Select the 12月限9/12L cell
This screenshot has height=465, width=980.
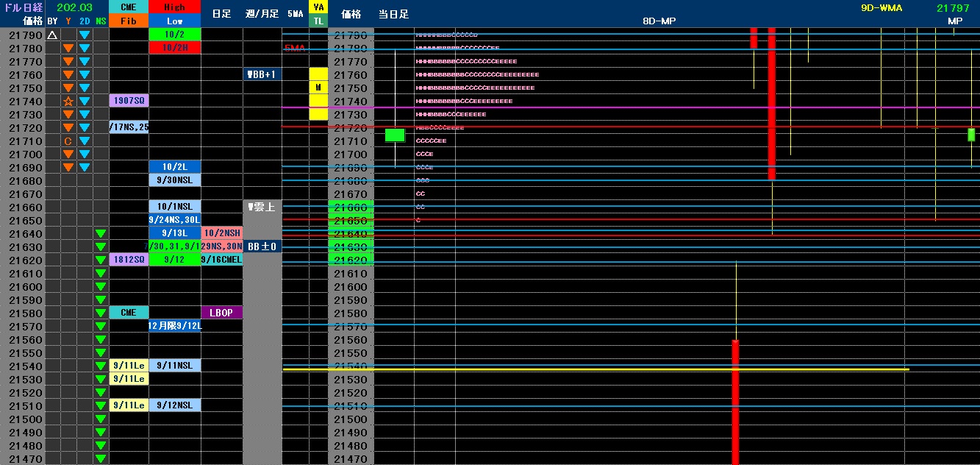pos(174,327)
